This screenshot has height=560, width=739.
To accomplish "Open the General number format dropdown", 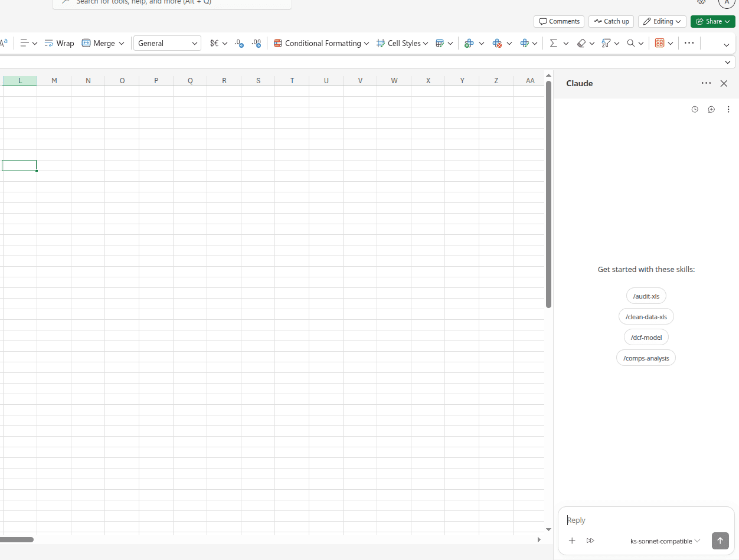I will [x=167, y=43].
